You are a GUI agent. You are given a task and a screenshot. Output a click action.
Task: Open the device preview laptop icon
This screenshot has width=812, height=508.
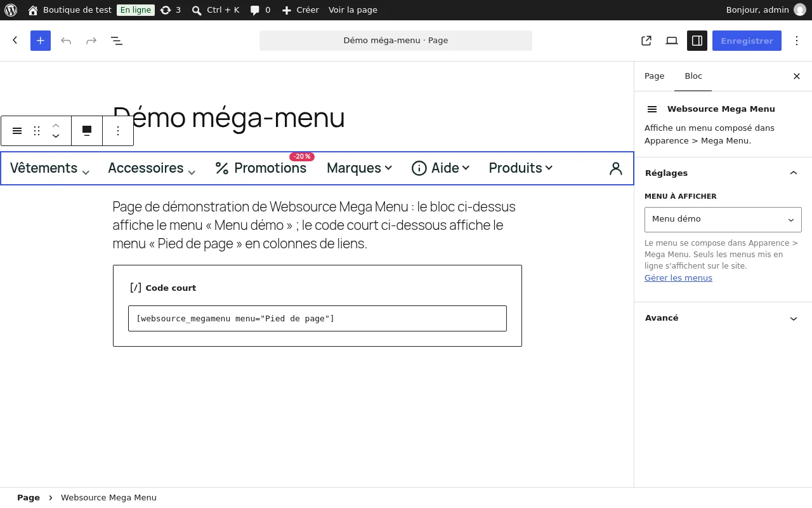[x=672, y=41]
